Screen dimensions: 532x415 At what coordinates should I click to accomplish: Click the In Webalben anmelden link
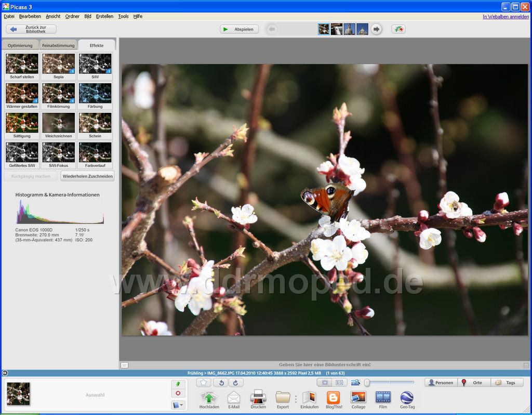point(506,16)
